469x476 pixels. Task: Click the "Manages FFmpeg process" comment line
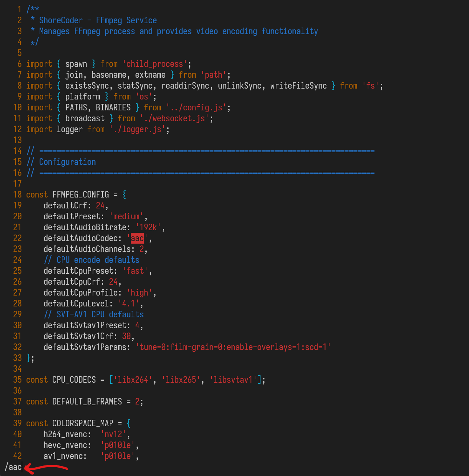click(178, 31)
